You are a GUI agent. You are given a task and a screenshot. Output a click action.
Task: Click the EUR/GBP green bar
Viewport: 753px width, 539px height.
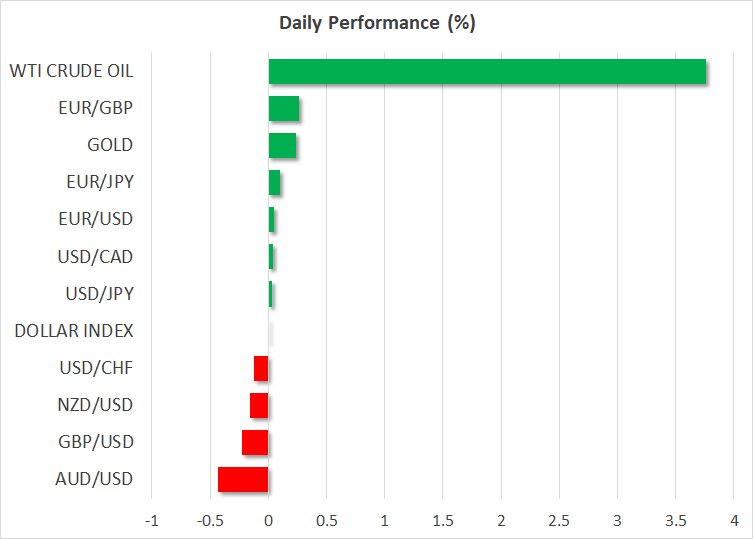[x=284, y=109]
